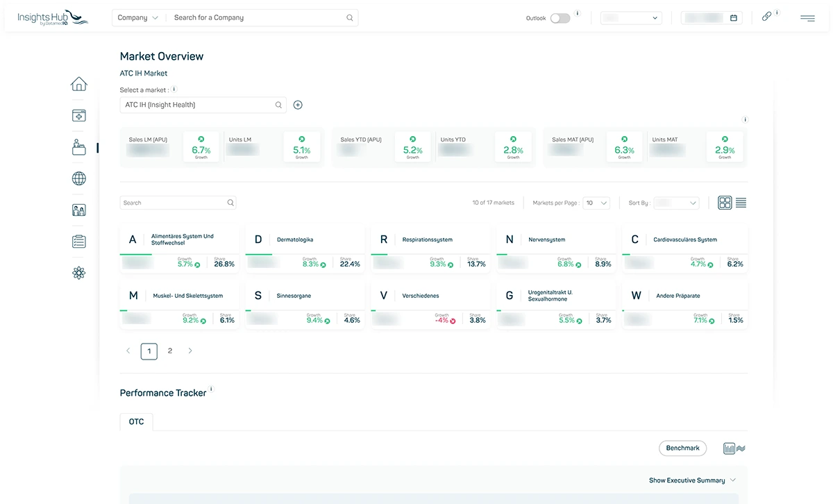Open Alimentäres System Und Stoffwechsel card
The height and width of the screenshot is (504, 833).
(179, 249)
